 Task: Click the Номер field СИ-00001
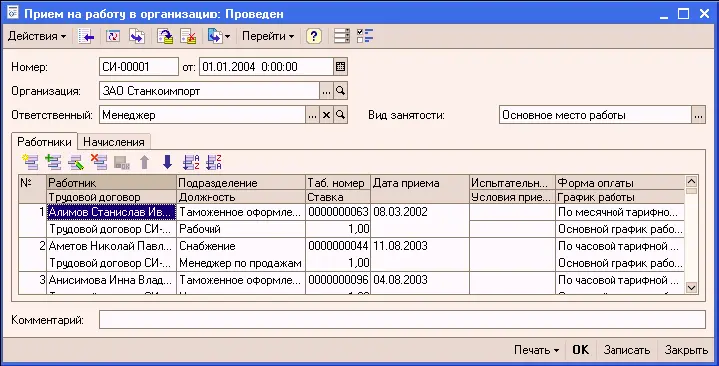click(x=138, y=67)
